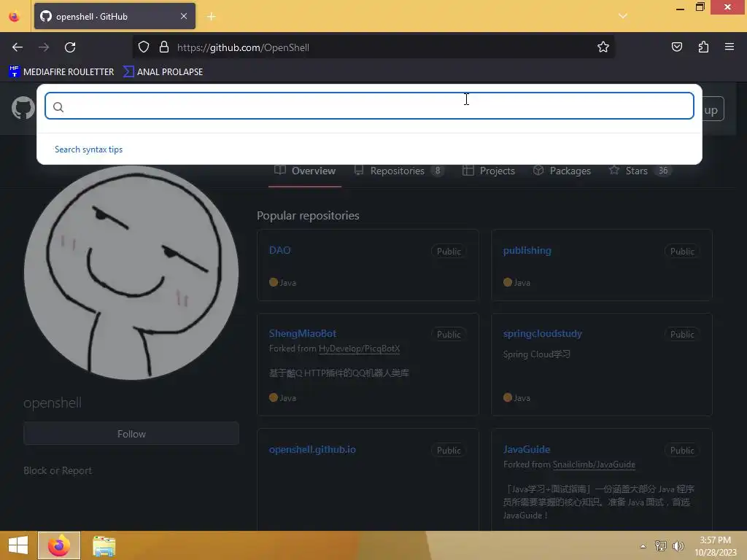
Task: Go back with the browser back arrow
Action: pyautogui.click(x=18, y=47)
